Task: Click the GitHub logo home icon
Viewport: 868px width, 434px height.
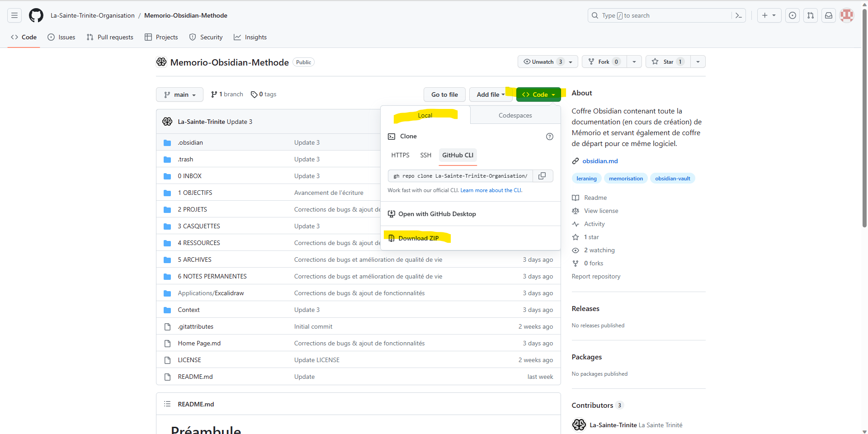Action: coord(36,15)
